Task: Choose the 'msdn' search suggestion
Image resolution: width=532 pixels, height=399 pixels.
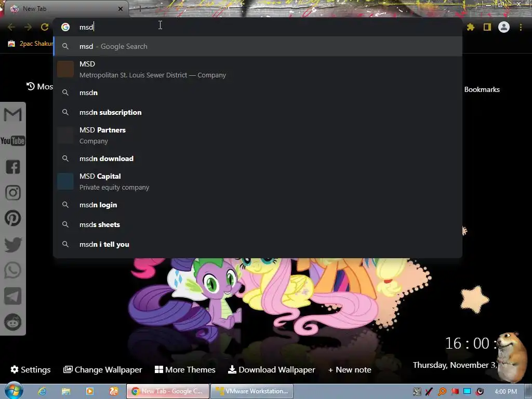Action: coord(258,92)
